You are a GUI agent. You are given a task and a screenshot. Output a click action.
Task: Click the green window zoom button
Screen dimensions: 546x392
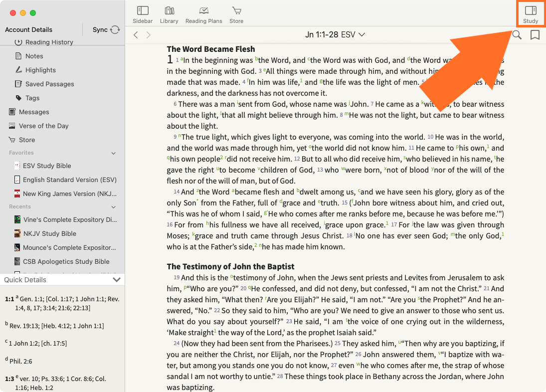tap(33, 13)
